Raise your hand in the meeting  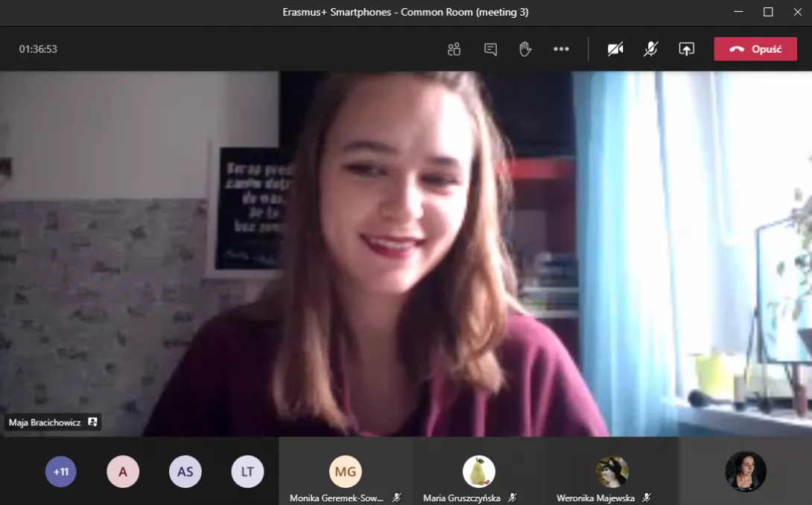[525, 49]
